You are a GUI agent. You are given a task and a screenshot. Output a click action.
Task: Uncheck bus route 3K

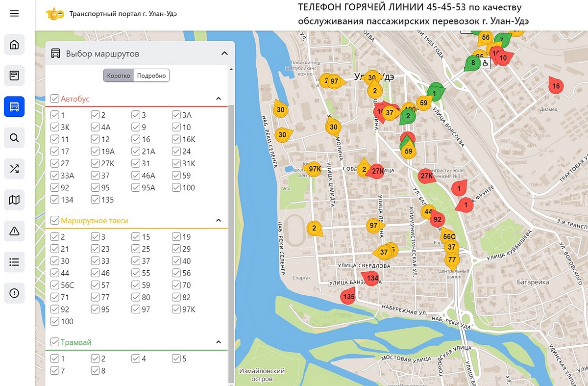[x=55, y=127]
